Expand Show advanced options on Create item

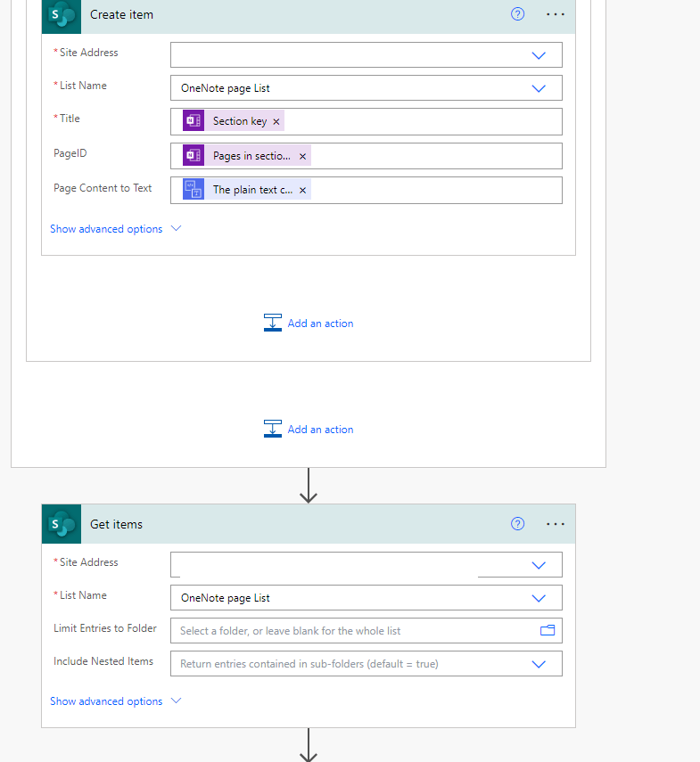105,228
